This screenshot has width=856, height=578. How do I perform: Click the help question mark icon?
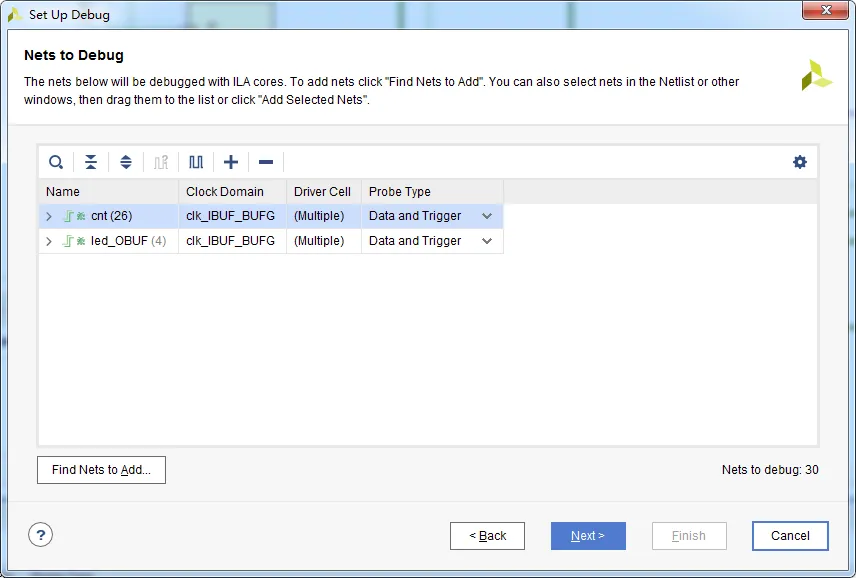pos(40,535)
